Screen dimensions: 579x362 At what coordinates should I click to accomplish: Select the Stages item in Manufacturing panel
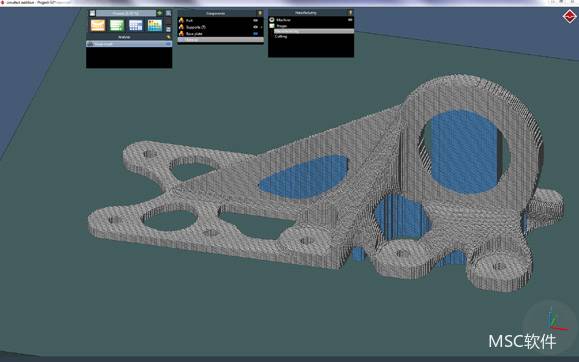tap(282, 26)
